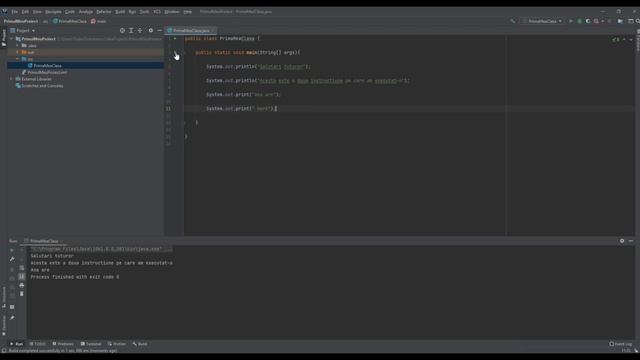Screen dimensions: 640x360
Task: Open Problems tool window tab
Action: point(63,344)
